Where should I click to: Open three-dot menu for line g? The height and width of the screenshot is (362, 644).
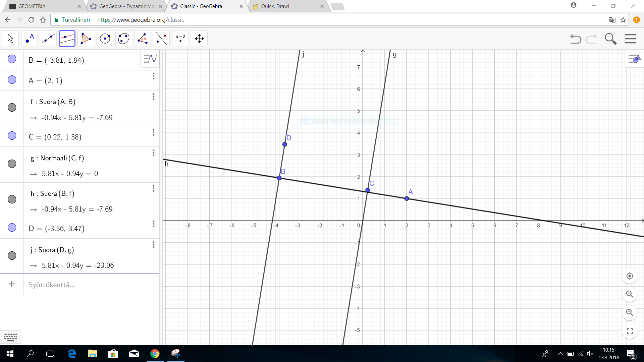tap(154, 153)
